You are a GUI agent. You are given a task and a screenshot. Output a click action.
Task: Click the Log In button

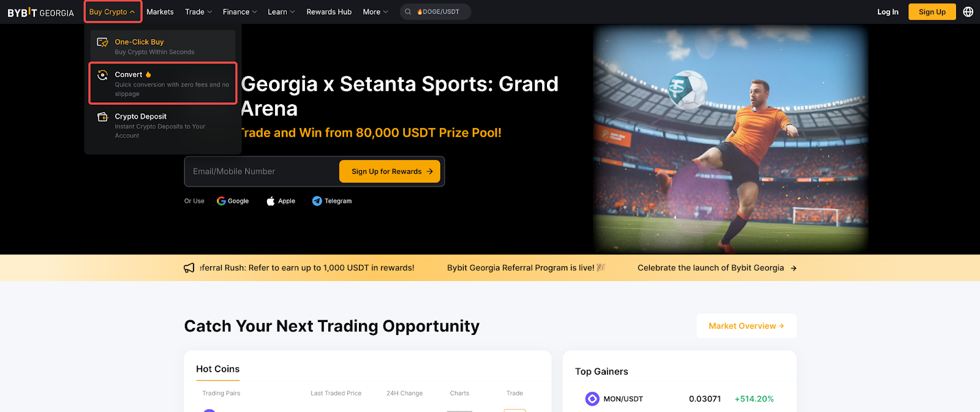tap(888, 12)
